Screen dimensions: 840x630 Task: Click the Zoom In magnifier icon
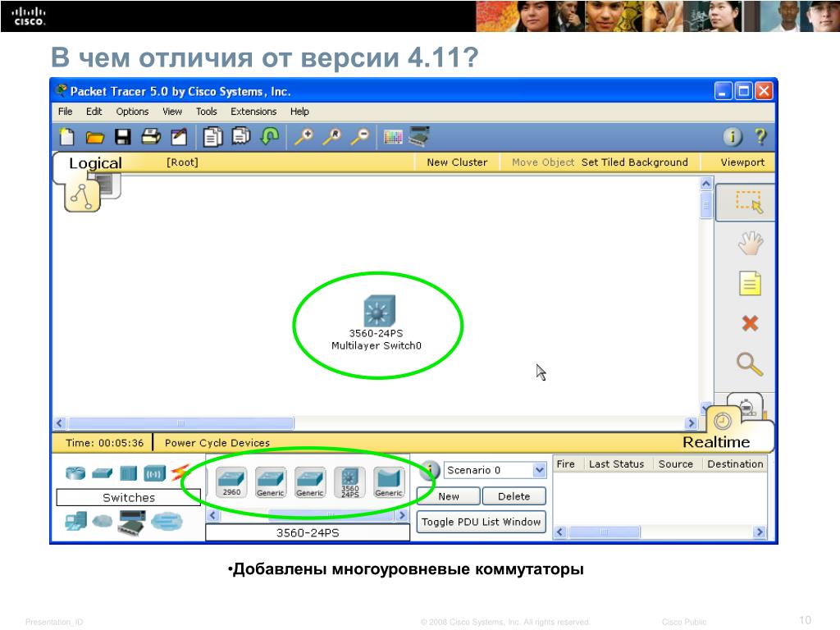[x=304, y=137]
